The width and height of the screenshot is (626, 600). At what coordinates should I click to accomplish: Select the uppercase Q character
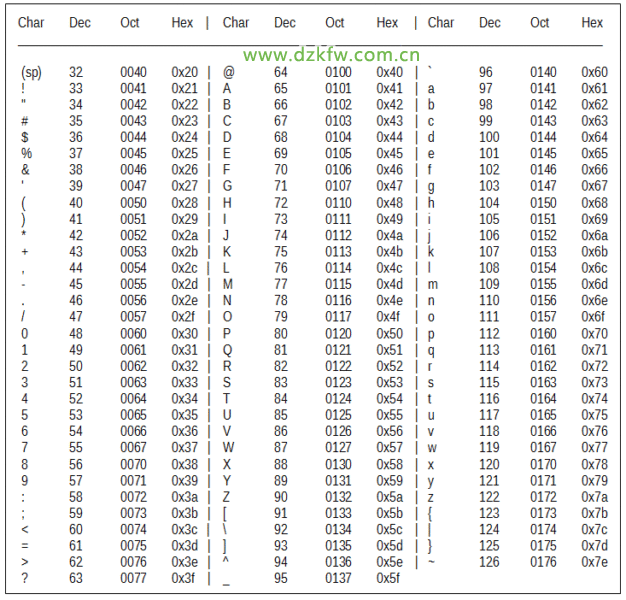pos(227,350)
